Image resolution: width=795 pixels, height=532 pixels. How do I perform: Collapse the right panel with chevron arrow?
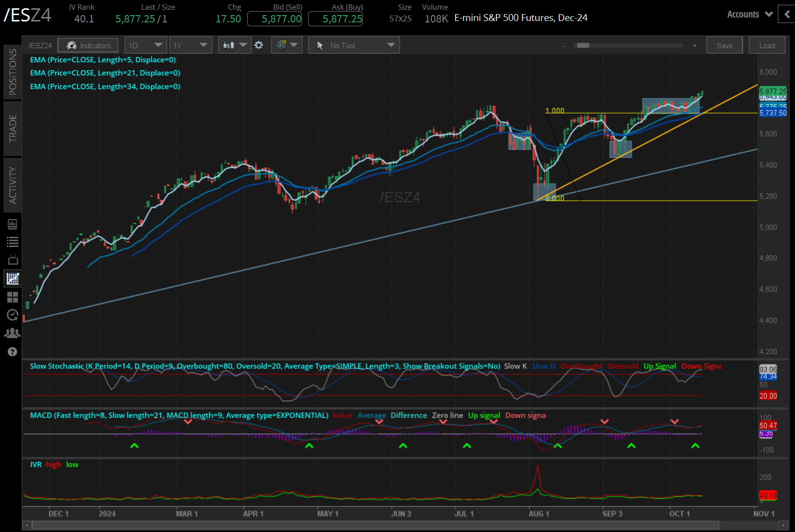coord(786,14)
